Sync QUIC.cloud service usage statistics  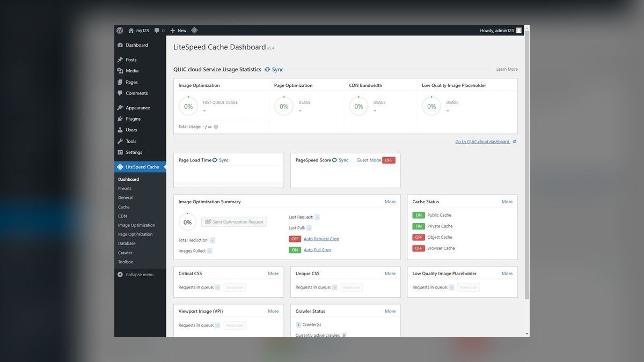[274, 70]
